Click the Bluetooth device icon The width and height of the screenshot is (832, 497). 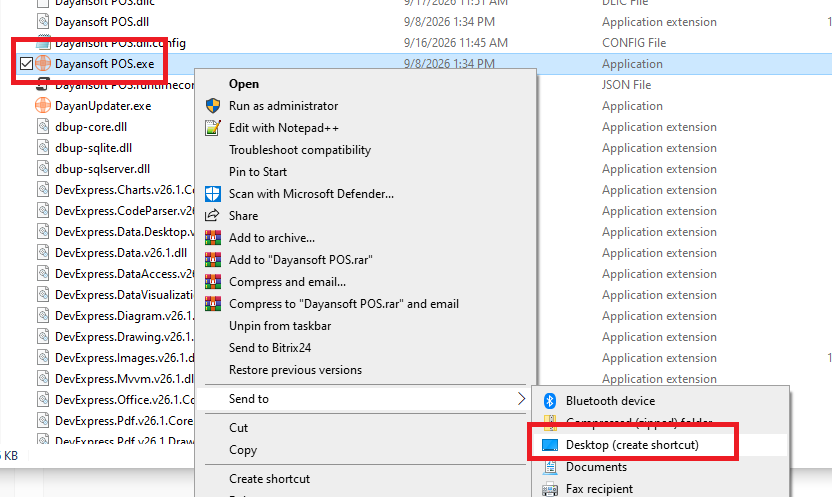coord(550,401)
